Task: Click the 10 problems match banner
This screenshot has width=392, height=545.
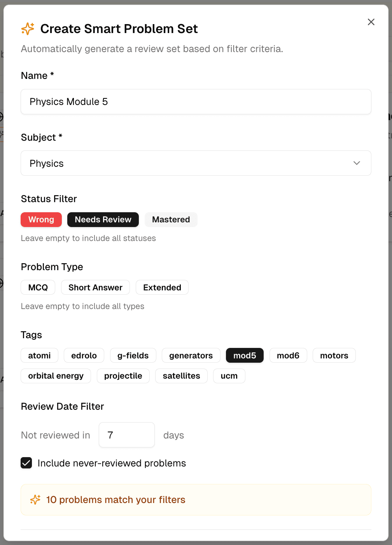Action: pyautogui.click(x=196, y=500)
